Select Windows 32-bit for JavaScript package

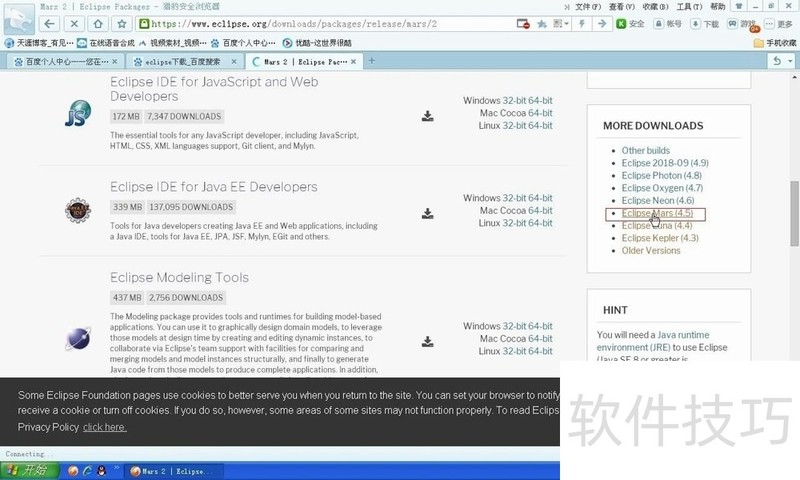pyautogui.click(x=514, y=100)
